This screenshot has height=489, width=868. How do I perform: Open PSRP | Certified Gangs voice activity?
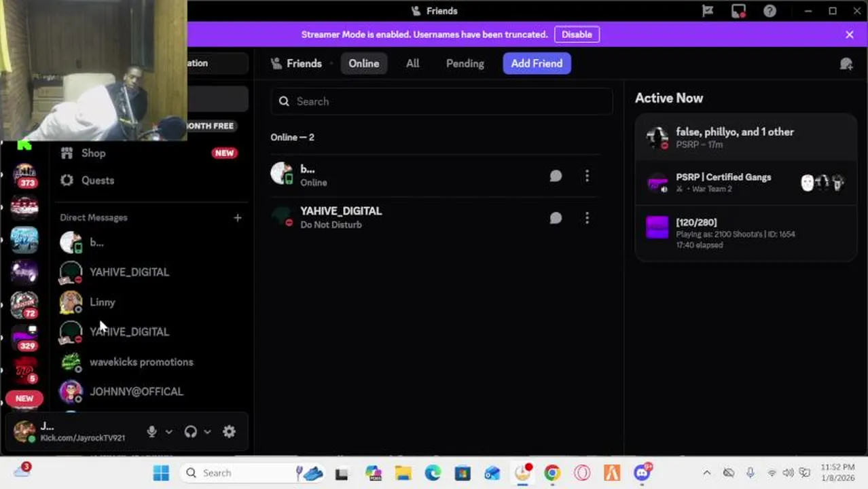[x=746, y=182]
